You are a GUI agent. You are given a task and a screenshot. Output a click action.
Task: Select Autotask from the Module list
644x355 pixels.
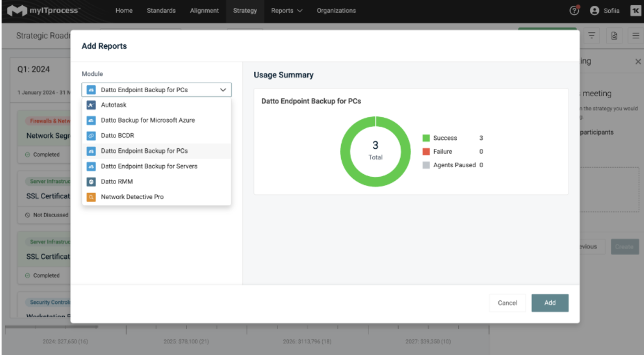click(157, 105)
